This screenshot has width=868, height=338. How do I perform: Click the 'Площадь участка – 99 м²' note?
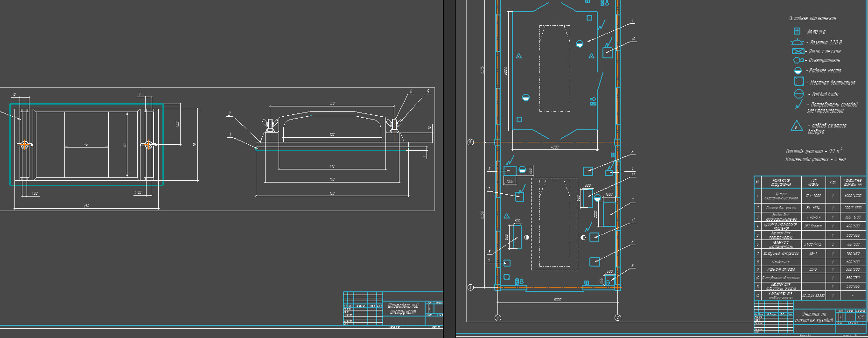tap(814, 151)
